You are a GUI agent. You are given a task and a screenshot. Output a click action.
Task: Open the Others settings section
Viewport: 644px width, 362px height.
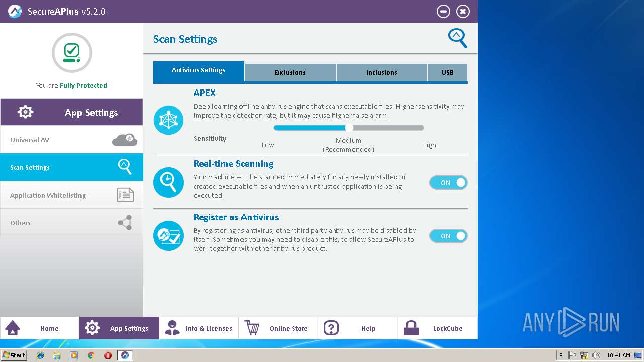pyautogui.click(x=71, y=223)
